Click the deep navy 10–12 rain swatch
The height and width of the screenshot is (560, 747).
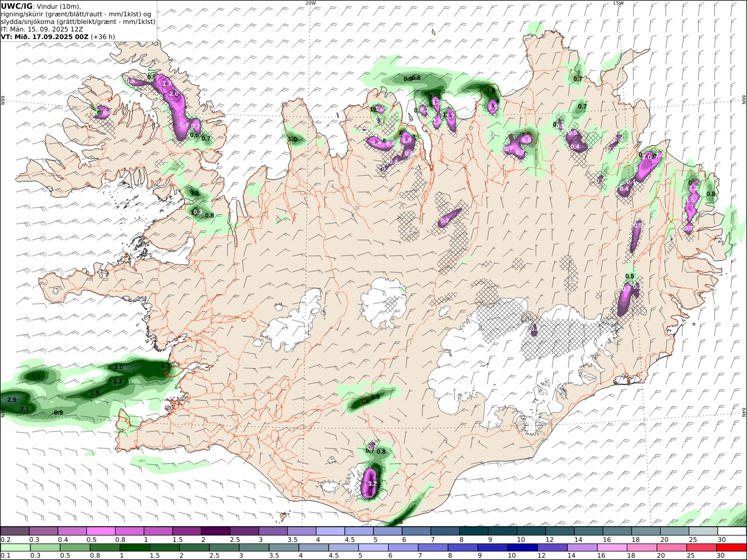[x=522, y=548]
